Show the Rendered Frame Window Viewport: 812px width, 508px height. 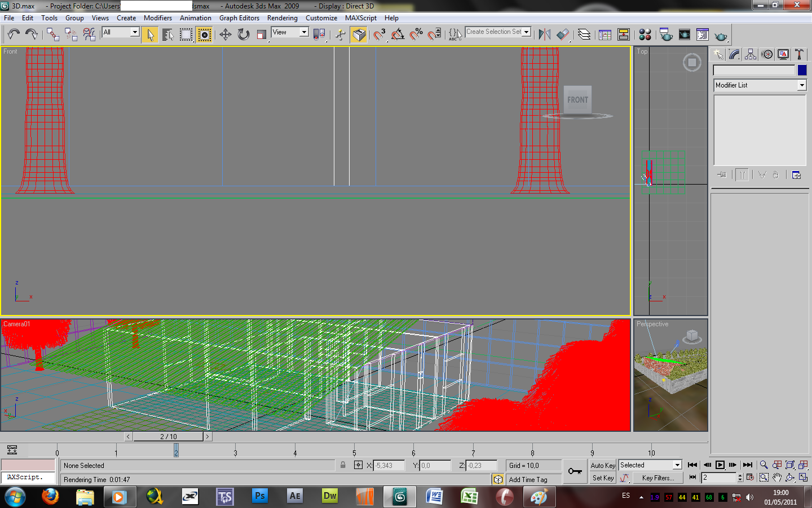685,34
